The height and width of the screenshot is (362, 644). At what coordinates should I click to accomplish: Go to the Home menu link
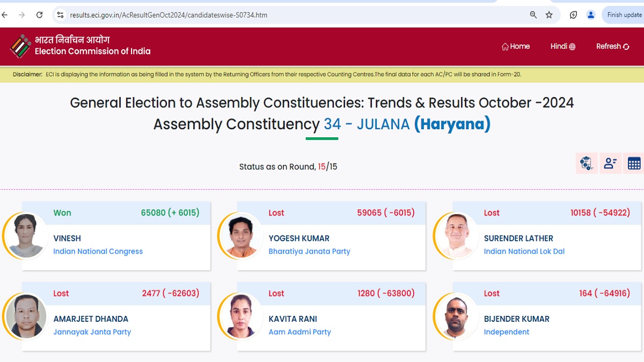(516, 47)
